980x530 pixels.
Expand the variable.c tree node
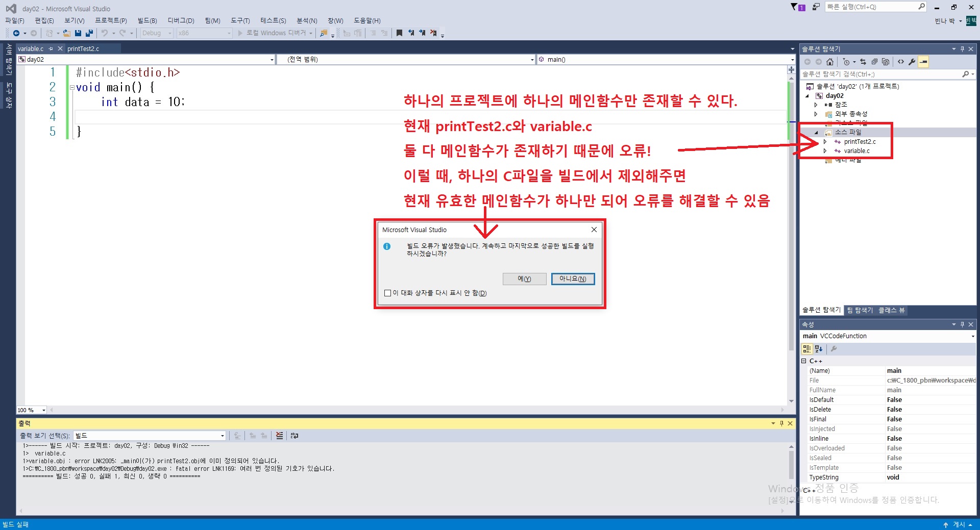tap(825, 151)
